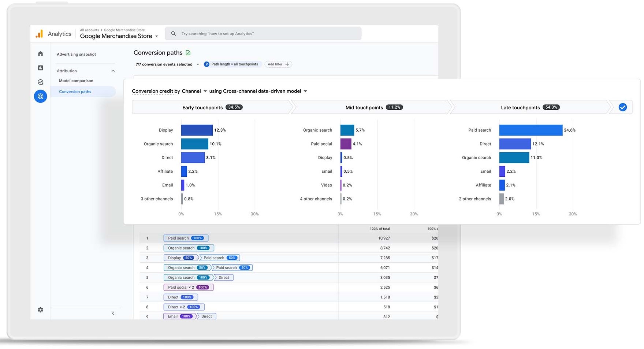Collapse the Attribution section chevron
Screen dimensions: 644x349
click(x=113, y=71)
